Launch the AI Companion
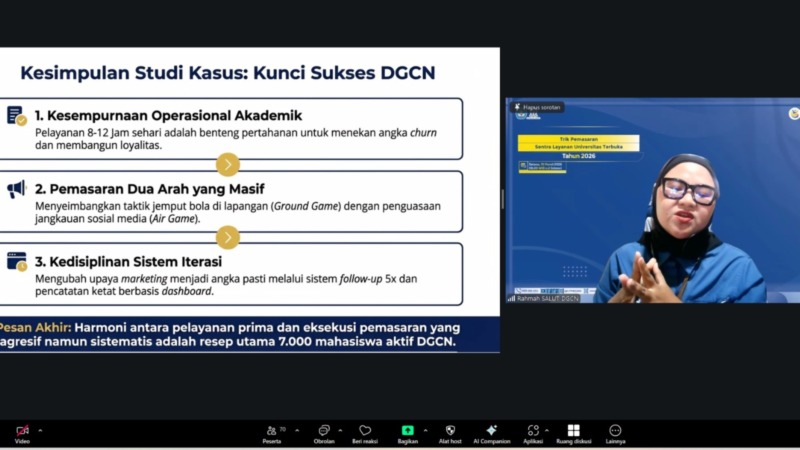Viewport: 800px width, 450px height. pyautogui.click(x=491, y=431)
